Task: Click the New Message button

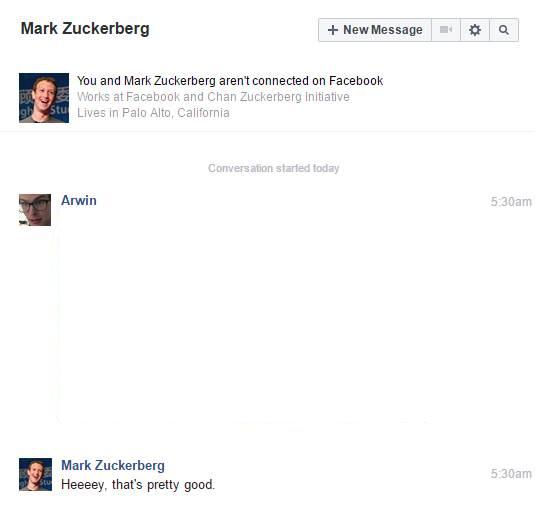Action: click(x=375, y=30)
